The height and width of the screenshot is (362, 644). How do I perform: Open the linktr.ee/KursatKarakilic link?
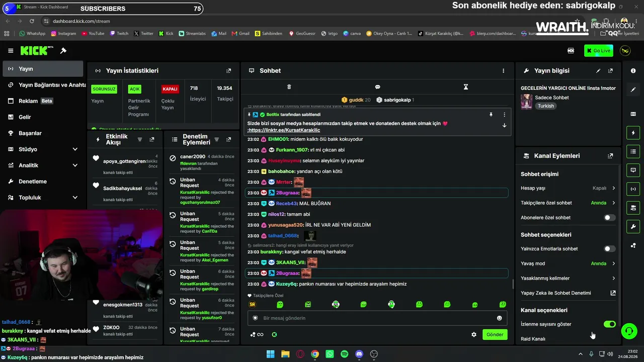pos(284,130)
